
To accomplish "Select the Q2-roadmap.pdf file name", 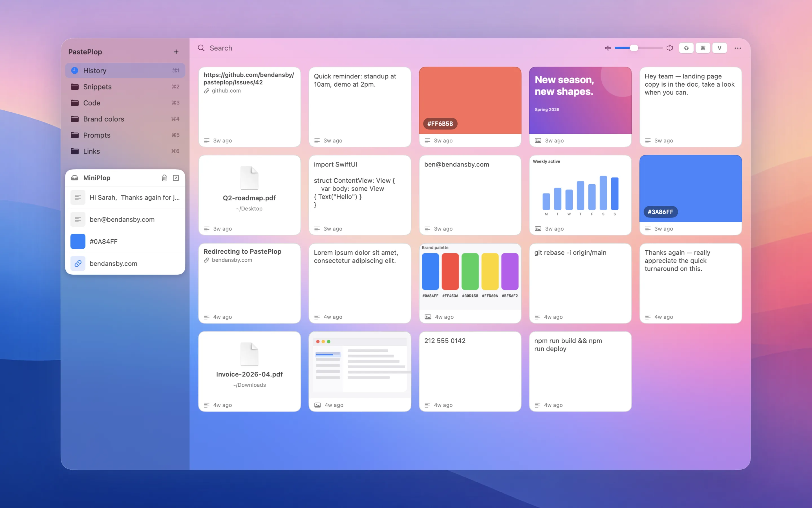I will pos(249,198).
